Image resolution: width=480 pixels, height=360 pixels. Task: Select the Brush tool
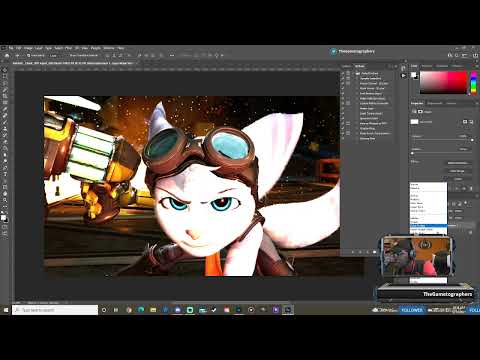5,122
